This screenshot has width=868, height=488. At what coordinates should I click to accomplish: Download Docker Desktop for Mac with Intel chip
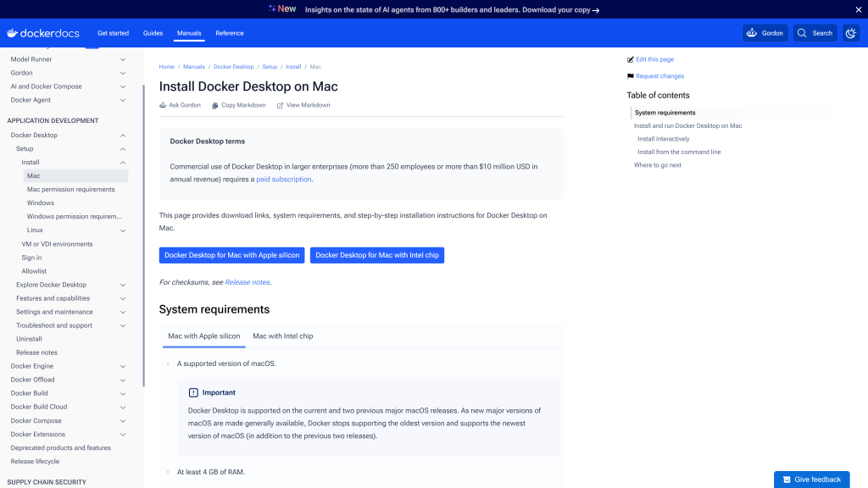[377, 255]
